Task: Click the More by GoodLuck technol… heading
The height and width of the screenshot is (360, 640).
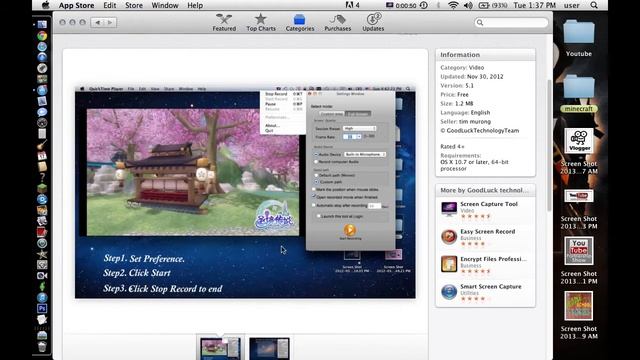Action: click(x=484, y=190)
